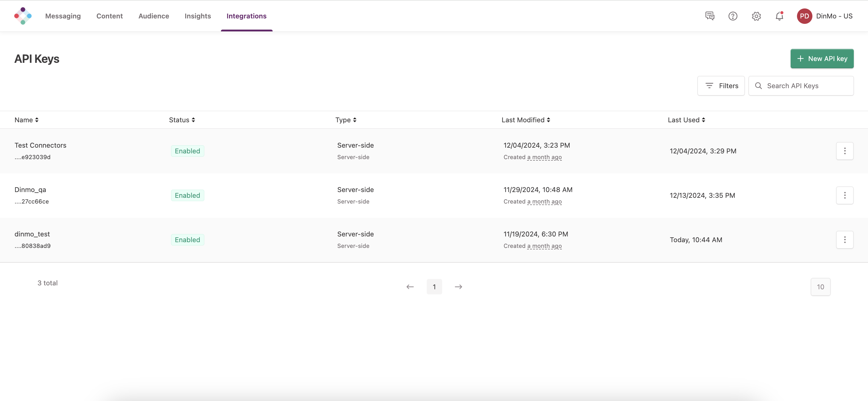Open the Filters button
Image resolution: width=868 pixels, height=401 pixels.
click(x=721, y=86)
